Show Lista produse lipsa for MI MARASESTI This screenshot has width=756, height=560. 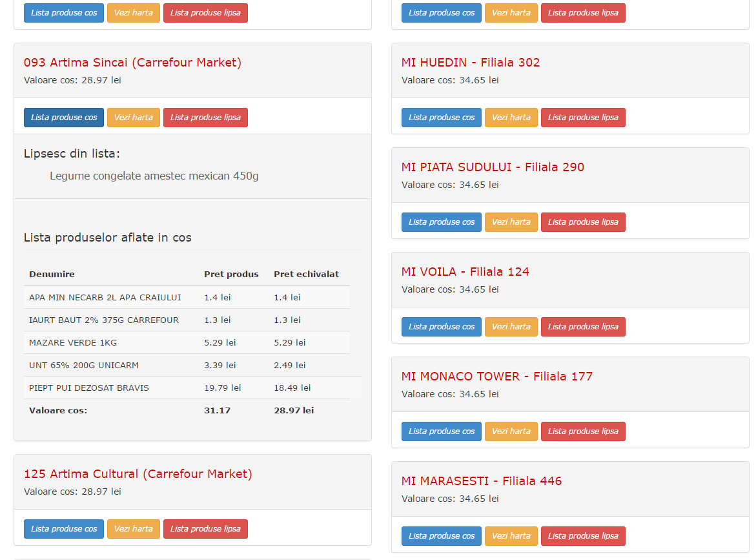pyautogui.click(x=583, y=536)
